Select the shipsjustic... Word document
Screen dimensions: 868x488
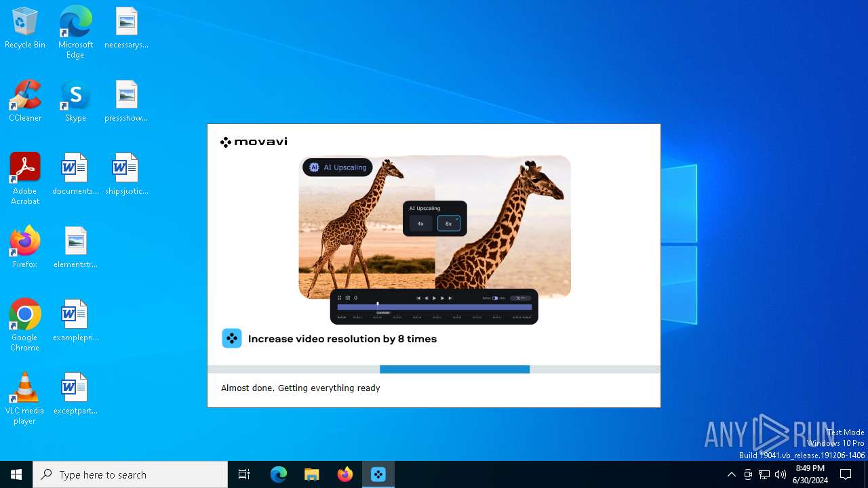pyautogui.click(x=126, y=174)
